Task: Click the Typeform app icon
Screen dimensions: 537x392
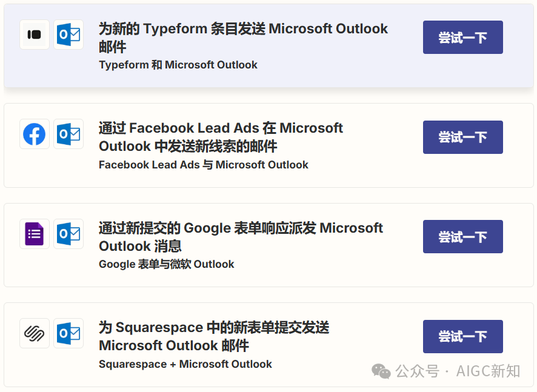Action: tap(35, 35)
